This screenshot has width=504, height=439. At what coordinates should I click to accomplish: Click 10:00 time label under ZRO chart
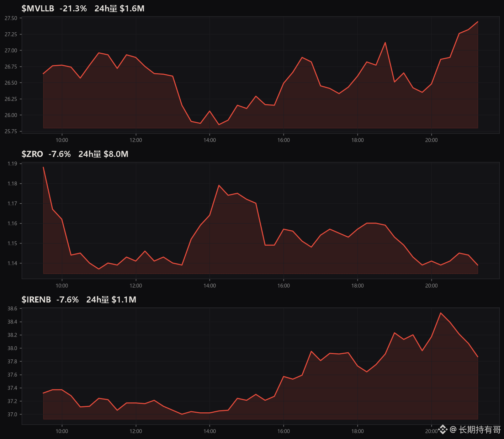coord(62,285)
